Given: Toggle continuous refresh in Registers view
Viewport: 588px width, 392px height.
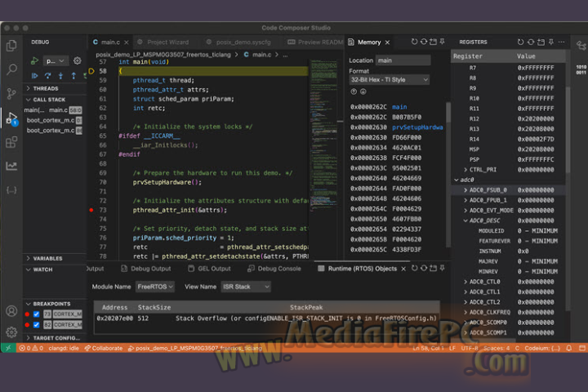Looking at the screenshot, I should coord(531,42).
